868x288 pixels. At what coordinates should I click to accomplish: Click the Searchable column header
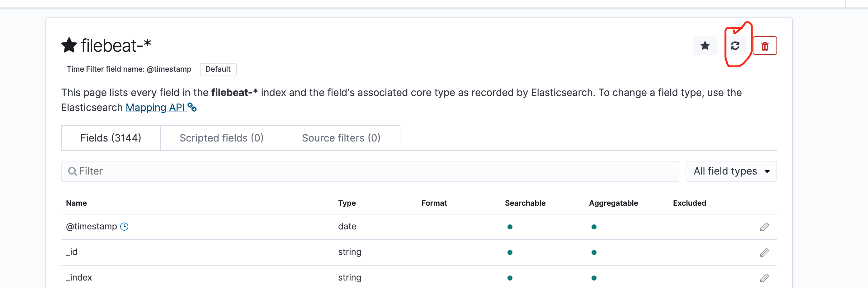[x=525, y=203]
